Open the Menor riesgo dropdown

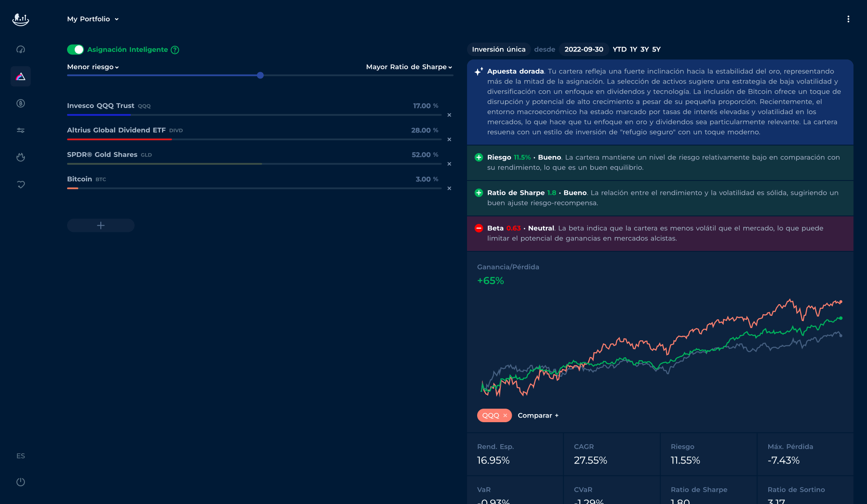coord(93,67)
